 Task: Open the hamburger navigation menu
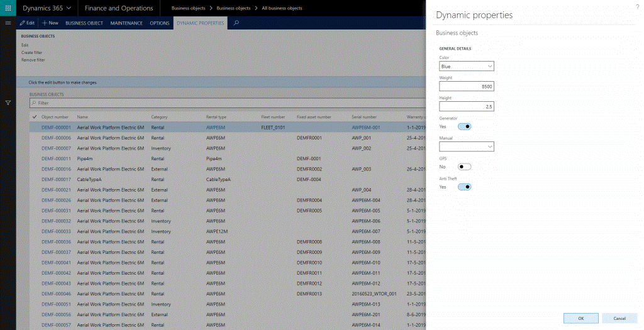(8, 23)
